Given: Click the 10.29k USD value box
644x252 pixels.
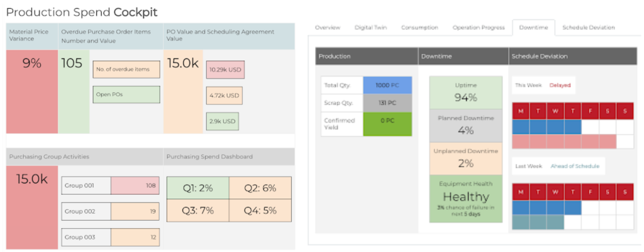Looking at the screenshot, I should 225,70.
